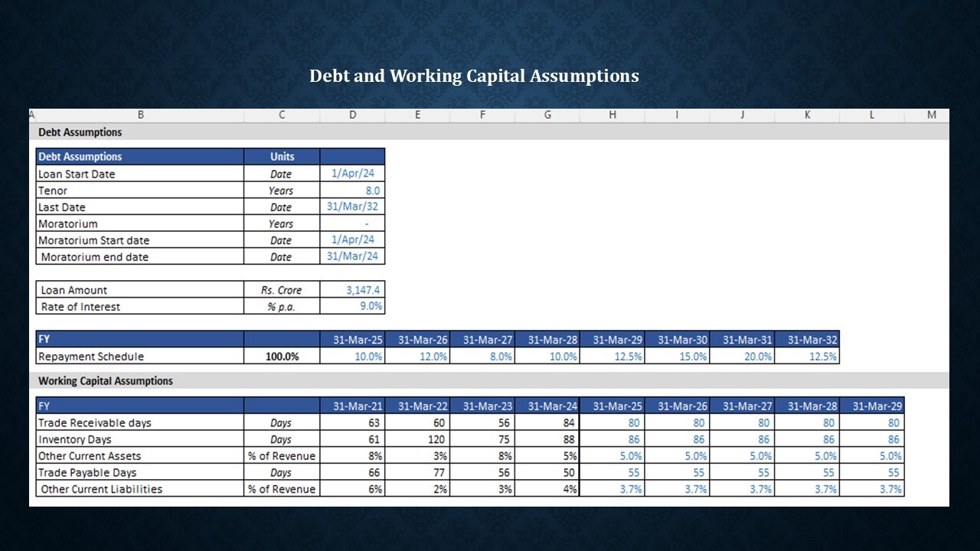Select repayment 8.0% under 31-Mar-27

click(482, 356)
